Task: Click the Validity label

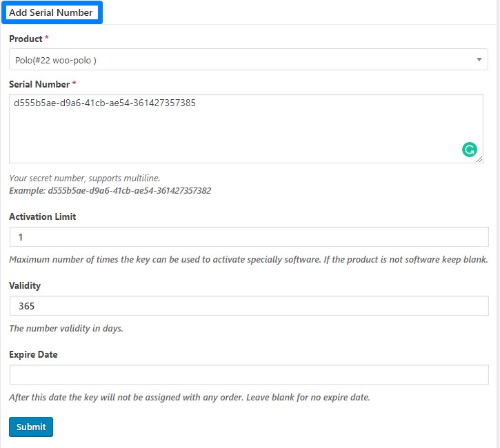Action: (25, 285)
